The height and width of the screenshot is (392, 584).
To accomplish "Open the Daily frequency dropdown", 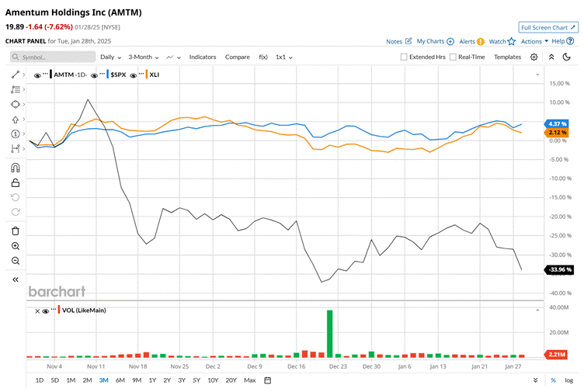I will coord(110,57).
